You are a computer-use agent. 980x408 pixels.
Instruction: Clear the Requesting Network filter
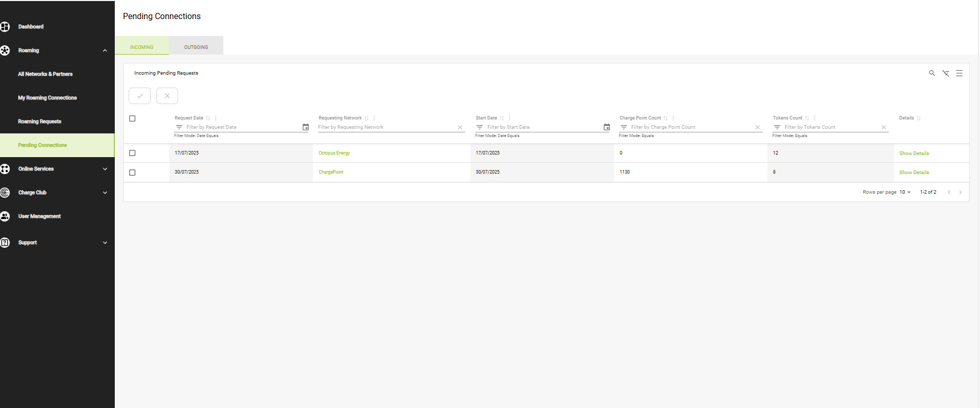click(x=460, y=127)
